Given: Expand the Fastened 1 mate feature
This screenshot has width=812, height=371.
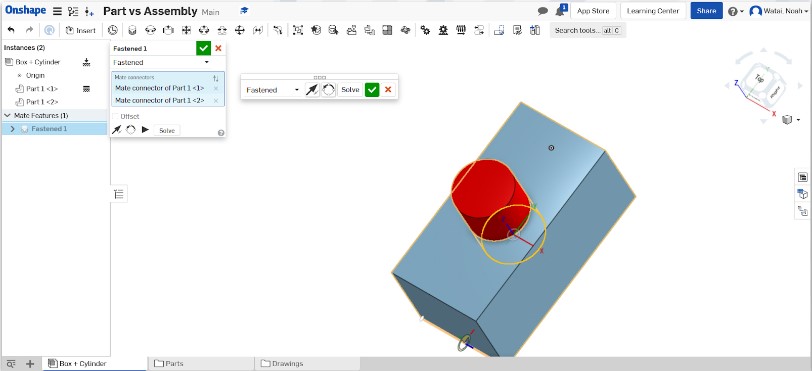Looking at the screenshot, I should 12,129.
